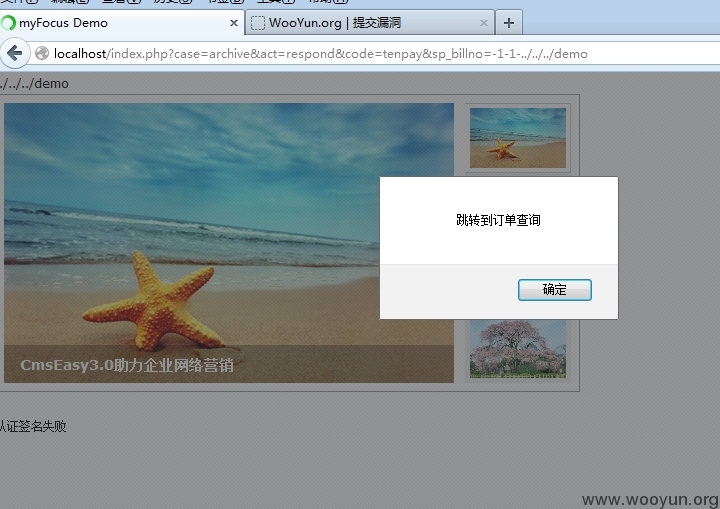Click the CmsEasy3.0助力企业网络营销 caption
720x509 pixels.
point(127,365)
